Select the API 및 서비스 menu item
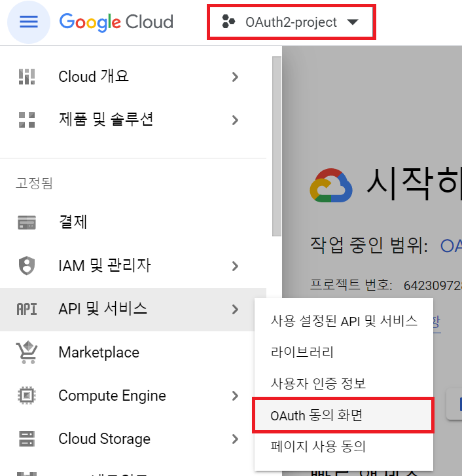 tap(133, 309)
